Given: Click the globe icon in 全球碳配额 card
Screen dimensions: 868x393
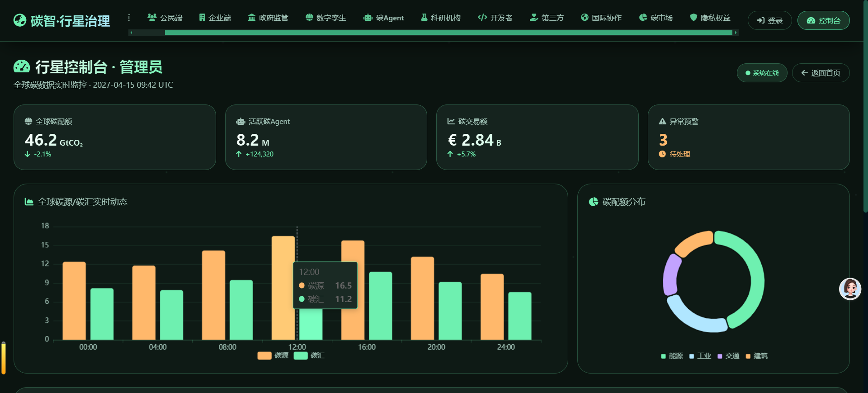Looking at the screenshot, I should click(x=28, y=121).
